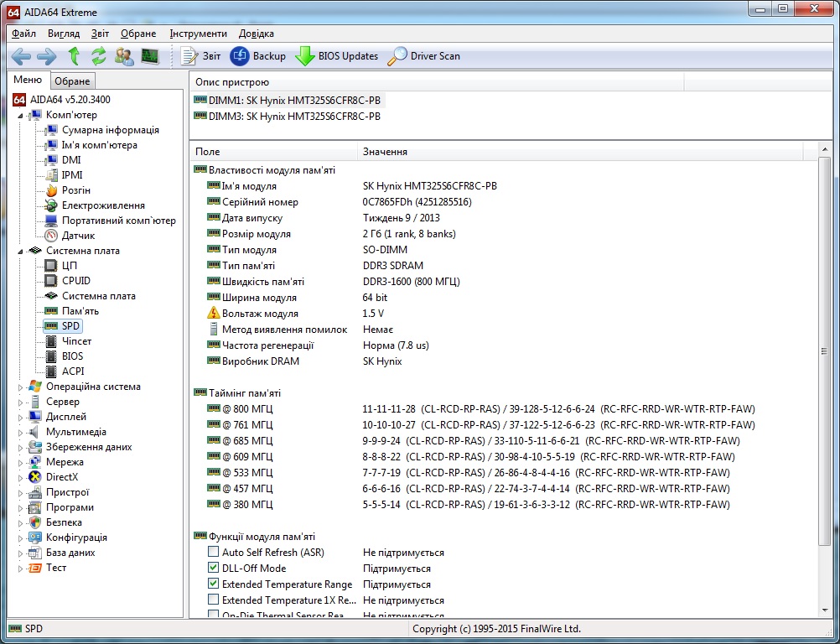Image resolution: width=840 pixels, height=644 pixels.
Task: Expand Збереження даних node
Action: coord(20,447)
